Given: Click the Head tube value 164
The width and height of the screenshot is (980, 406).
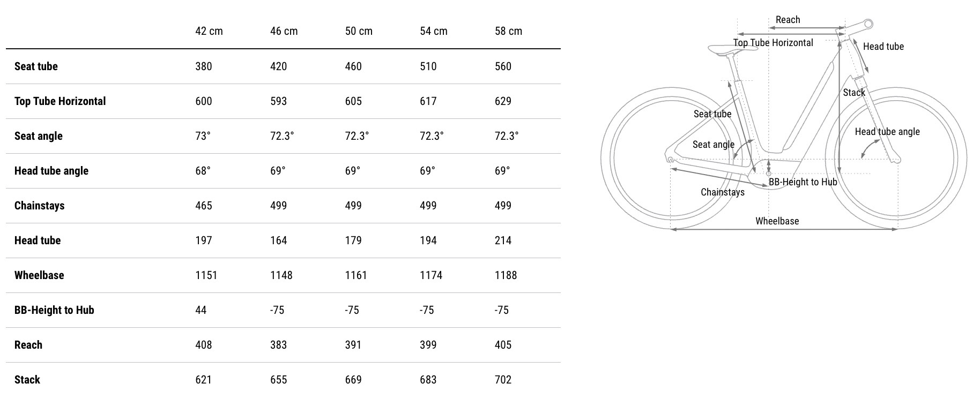Looking at the screenshot, I should point(278,240).
